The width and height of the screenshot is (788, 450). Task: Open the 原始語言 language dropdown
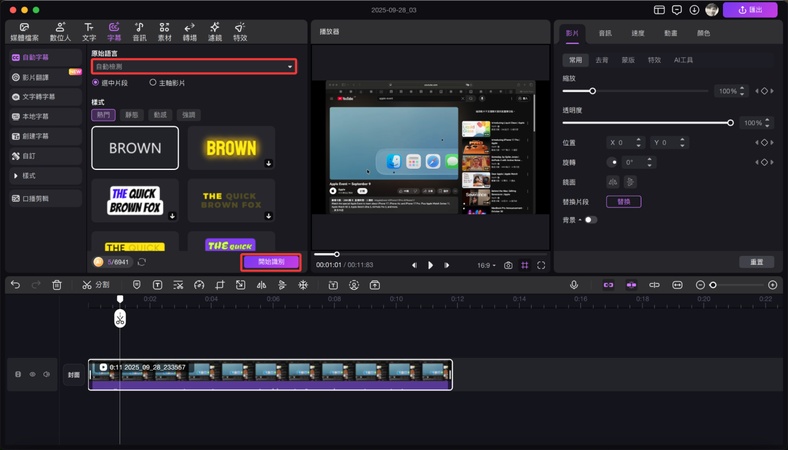tap(194, 67)
